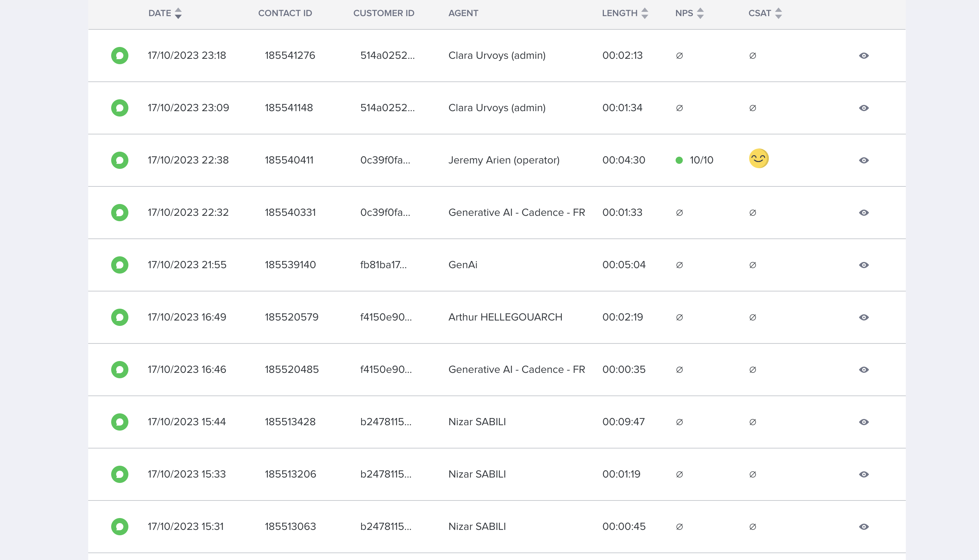Select contact ID 185541276
This screenshot has width=979, height=560.
tap(290, 55)
